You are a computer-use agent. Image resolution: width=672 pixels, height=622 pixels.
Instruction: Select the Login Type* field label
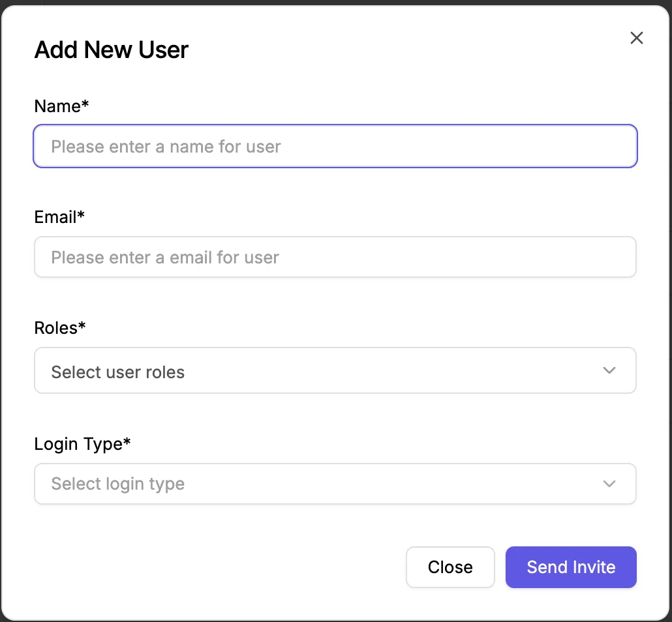[82, 444]
